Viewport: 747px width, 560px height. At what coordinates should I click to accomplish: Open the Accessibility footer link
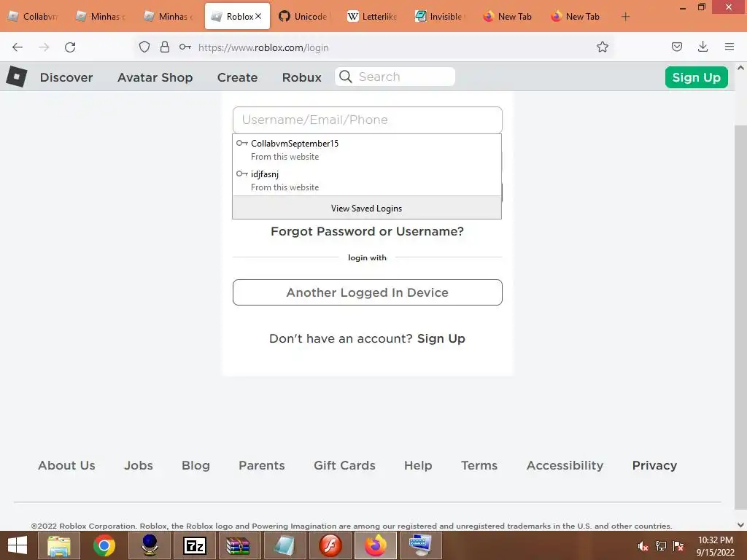coord(565,465)
